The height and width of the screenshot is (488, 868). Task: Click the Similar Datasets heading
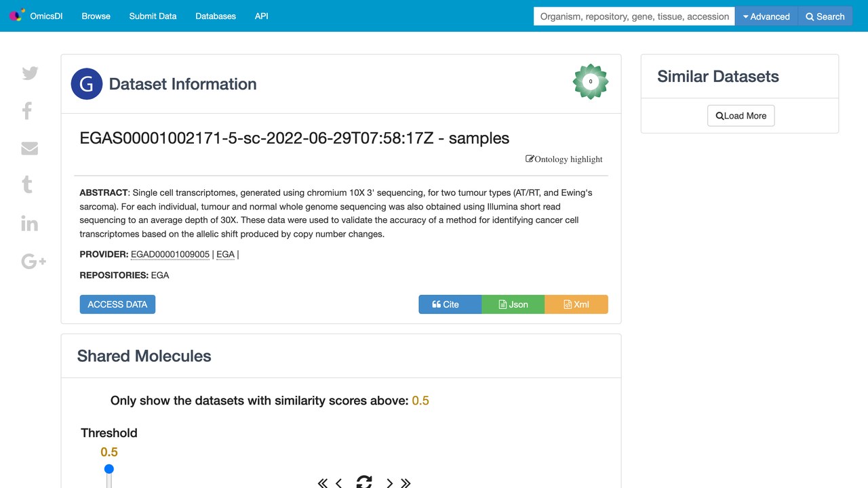[718, 77]
